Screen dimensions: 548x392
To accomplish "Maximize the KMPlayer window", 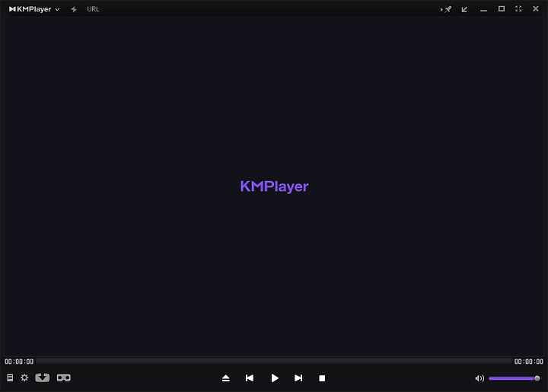I will 502,8.
